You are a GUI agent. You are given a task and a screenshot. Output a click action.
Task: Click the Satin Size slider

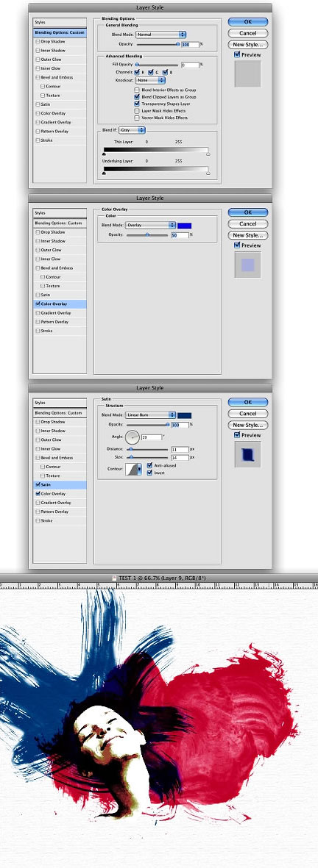[147, 458]
